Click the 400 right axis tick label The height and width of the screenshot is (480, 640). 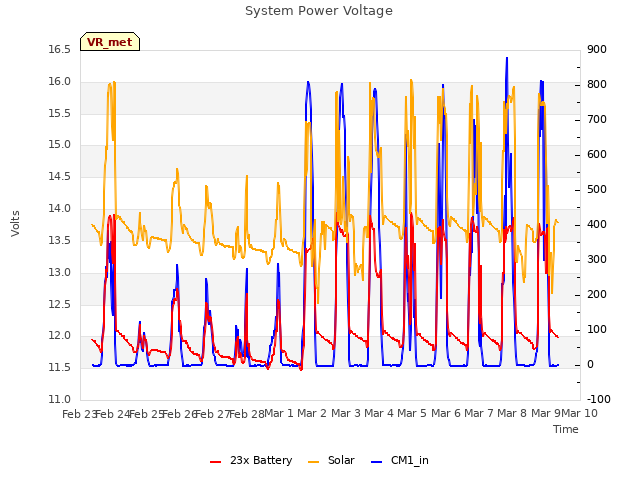click(597, 224)
